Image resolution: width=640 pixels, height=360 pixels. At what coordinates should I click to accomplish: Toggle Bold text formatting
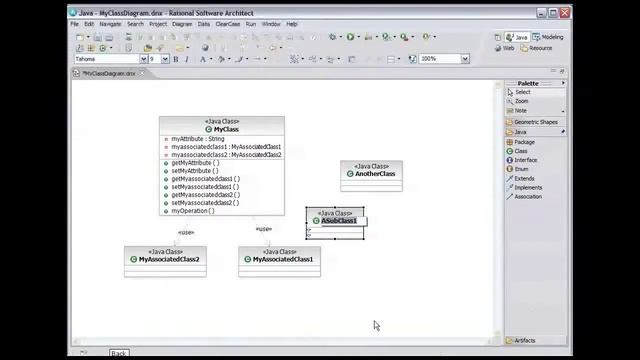tap(176, 59)
